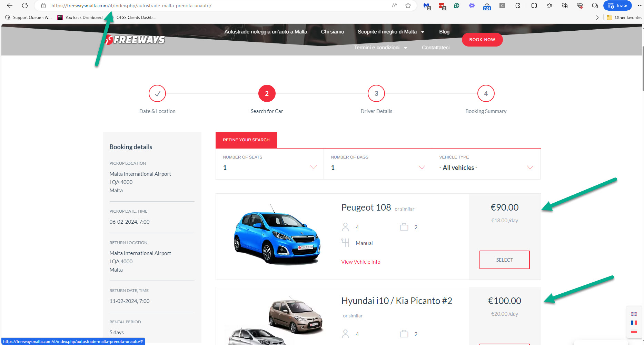Expand the Termini e condizioni menu

(x=380, y=48)
